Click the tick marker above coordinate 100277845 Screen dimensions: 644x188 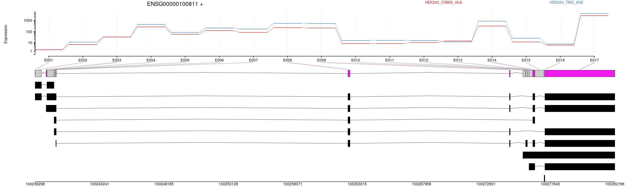point(544,178)
